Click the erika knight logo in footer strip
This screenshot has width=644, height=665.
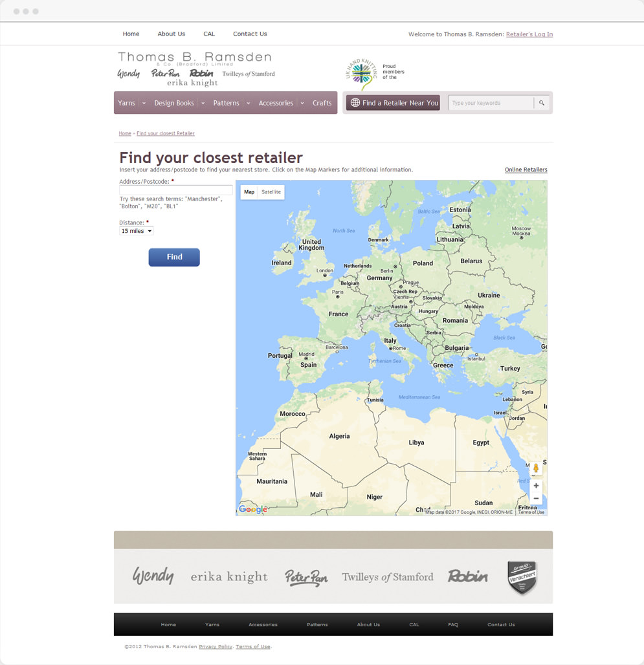(229, 577)
